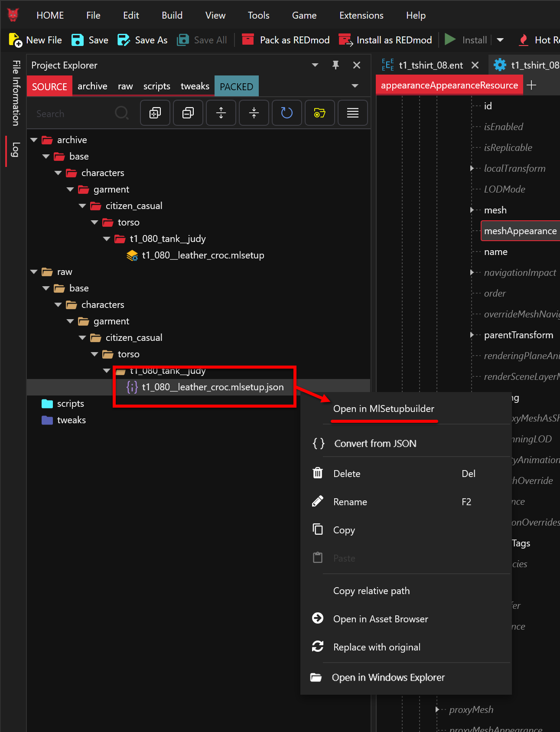Choose Copy from context menu

(344, 530)
